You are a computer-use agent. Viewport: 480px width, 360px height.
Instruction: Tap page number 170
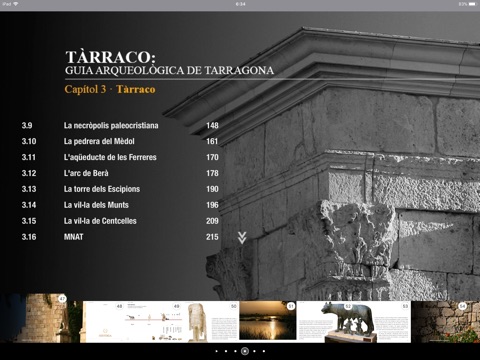click(212, 157)
